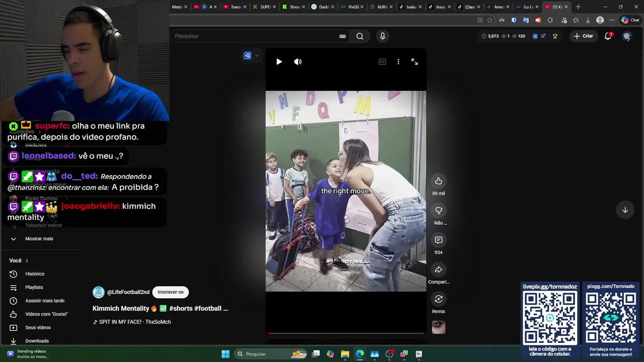
Task: Click the vidIQ 3,873 stats counter
Action: pos(490,36)
